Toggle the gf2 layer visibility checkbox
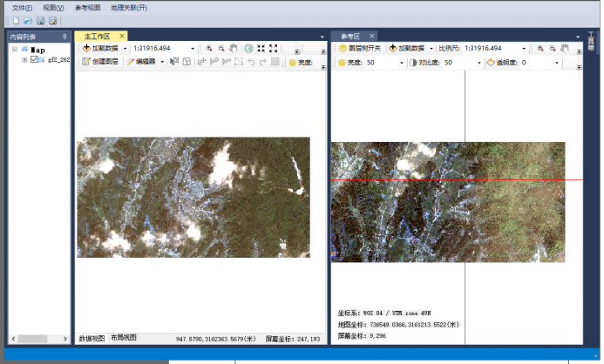The image size is (604, 364). click(35, 60)
